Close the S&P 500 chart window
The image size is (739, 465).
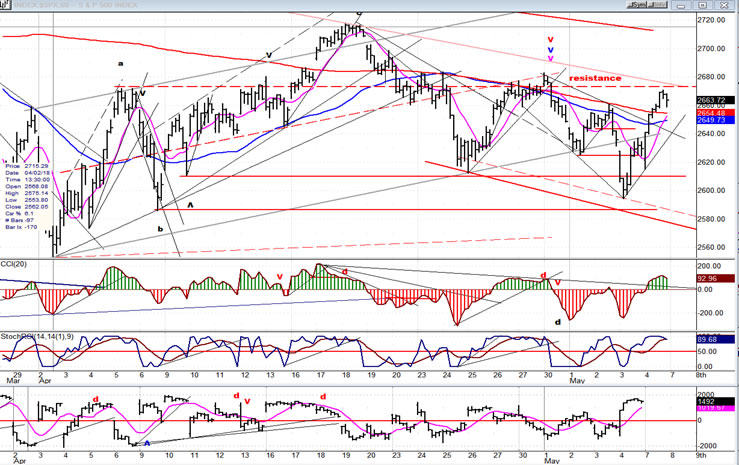725,5
